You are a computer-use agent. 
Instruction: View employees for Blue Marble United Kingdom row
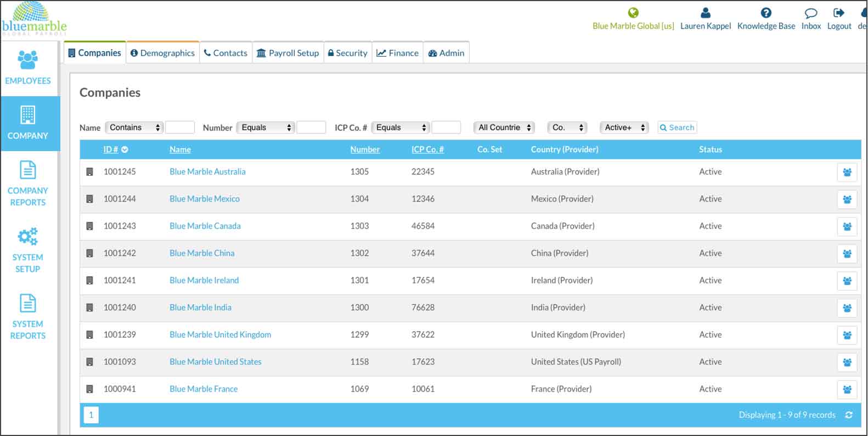click(x=847, y=335)
